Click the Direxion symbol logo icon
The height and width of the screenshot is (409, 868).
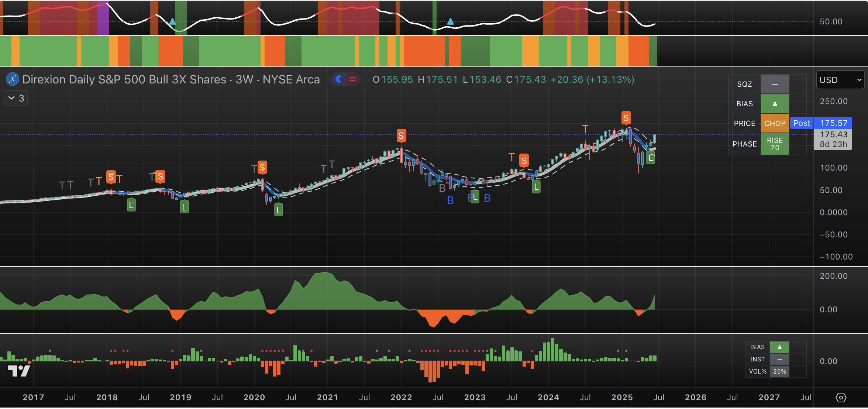[13, 79]
